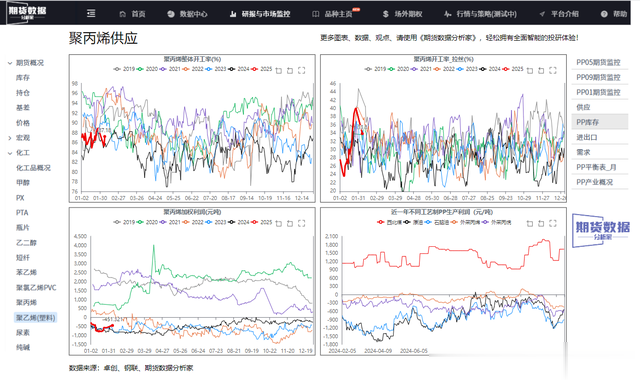Toggle 2022 series in 聚丙烯加权利润 legend

tap(193, 222)
